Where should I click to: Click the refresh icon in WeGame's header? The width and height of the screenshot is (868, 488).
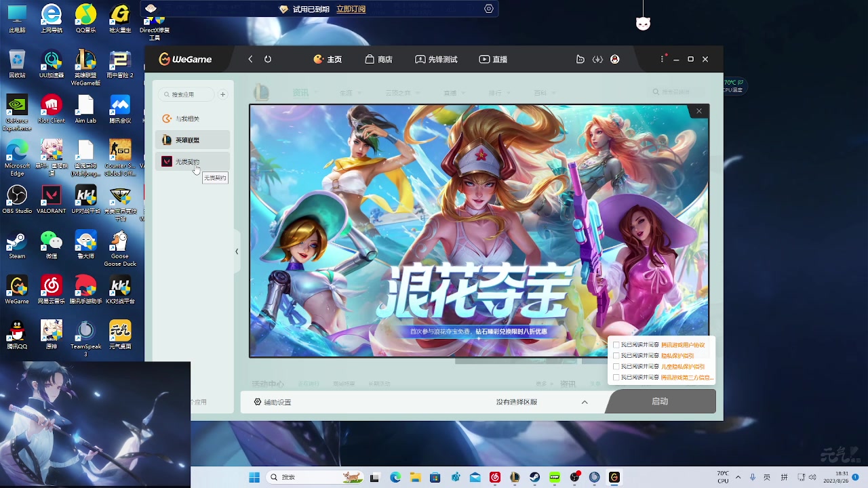(268, 59)
